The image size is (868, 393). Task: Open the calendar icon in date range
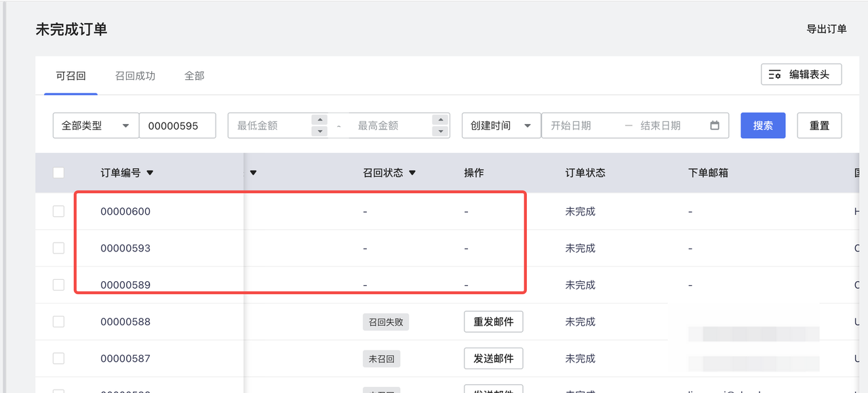(x=714, y=125)
